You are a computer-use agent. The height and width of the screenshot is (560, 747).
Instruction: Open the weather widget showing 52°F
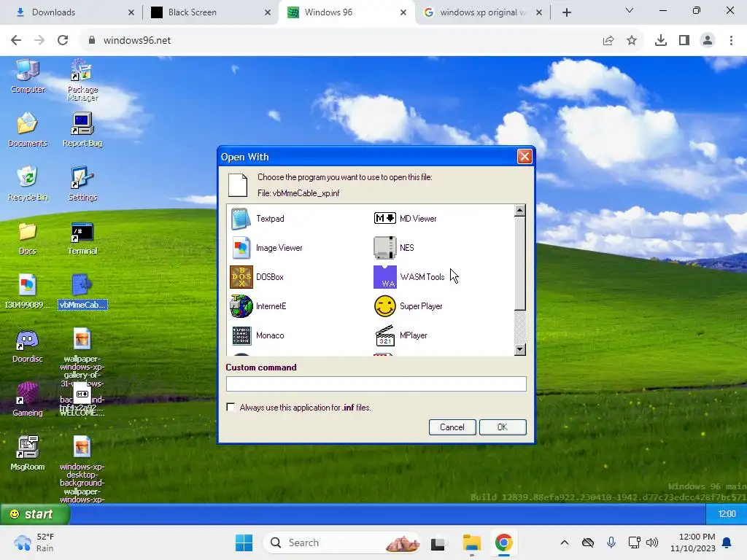pyautogui.click(x=34, y=542)
